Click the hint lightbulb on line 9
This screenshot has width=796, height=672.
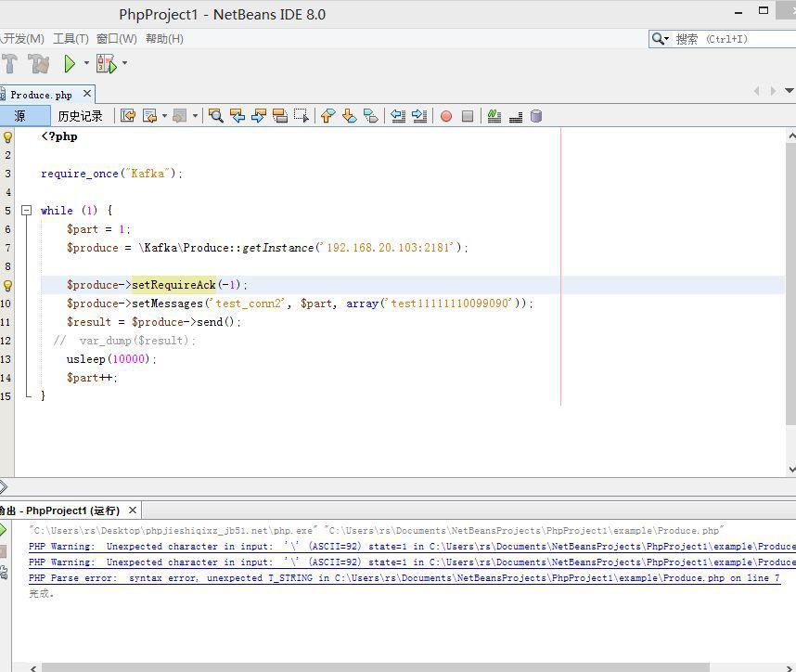7,286
